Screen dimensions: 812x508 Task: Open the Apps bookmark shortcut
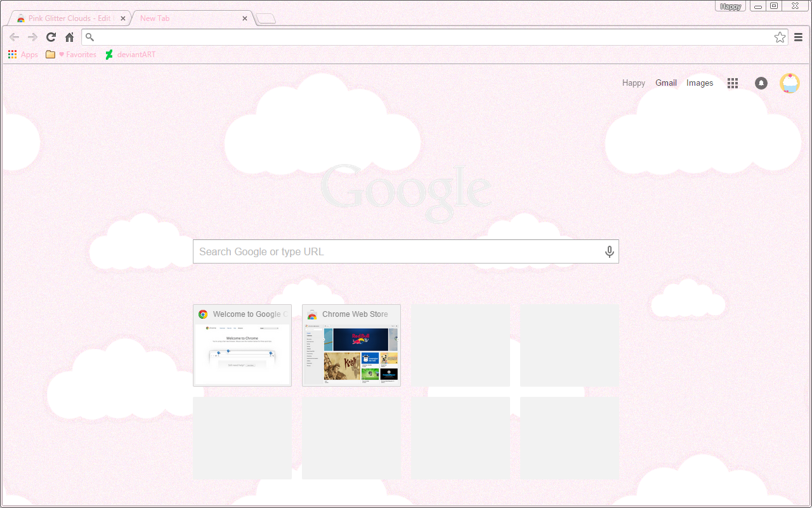pos(23,55)
